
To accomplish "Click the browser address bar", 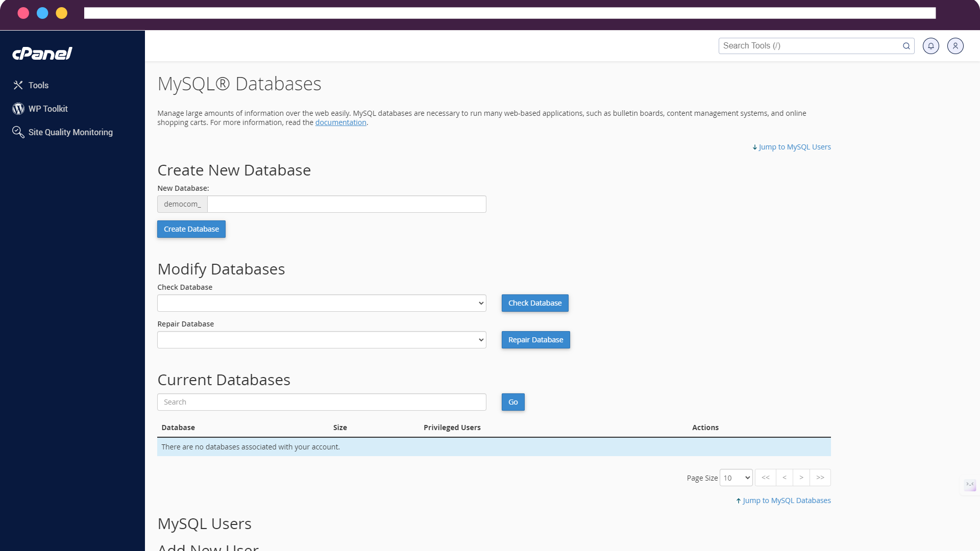I will pos(510,13).
